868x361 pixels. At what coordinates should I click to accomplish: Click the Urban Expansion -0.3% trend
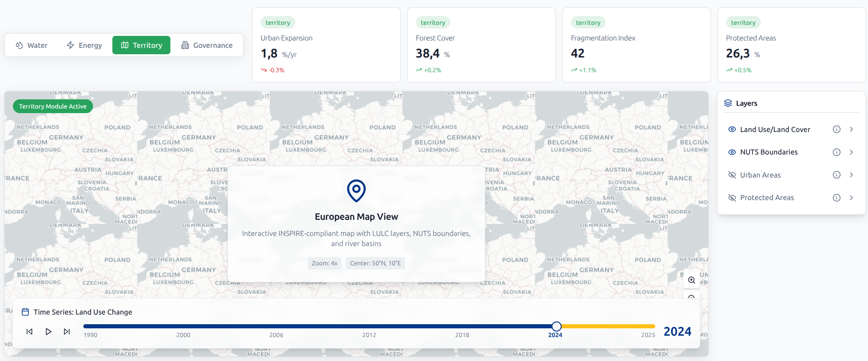click(273, 70)
